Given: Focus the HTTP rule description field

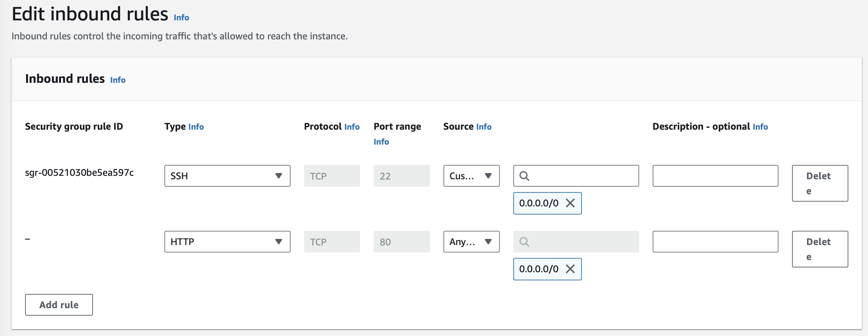Looking at the screenshot, I should coord(715,242).
